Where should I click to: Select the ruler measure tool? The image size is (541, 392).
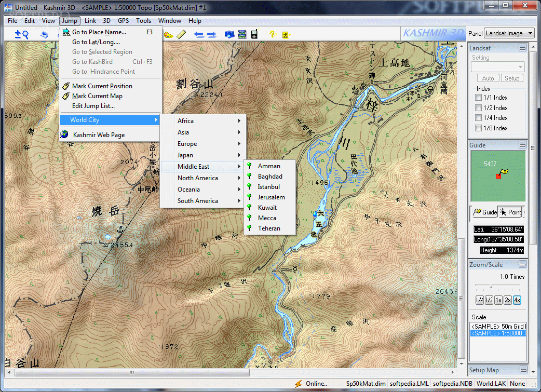[181, 34]
